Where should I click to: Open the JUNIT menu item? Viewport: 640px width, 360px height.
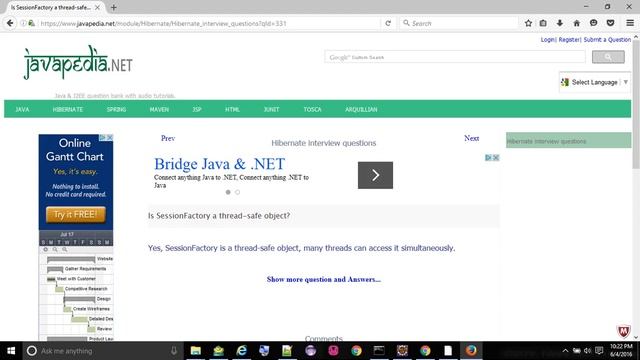pyautogui.click(x=271, y=109)
